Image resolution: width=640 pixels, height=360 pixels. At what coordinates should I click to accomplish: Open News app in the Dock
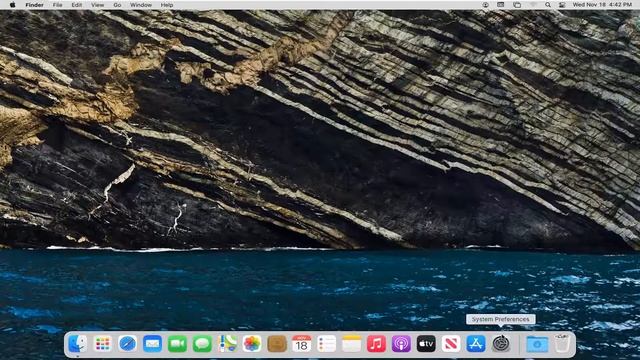pyautogui.click(x=451, y=344)
